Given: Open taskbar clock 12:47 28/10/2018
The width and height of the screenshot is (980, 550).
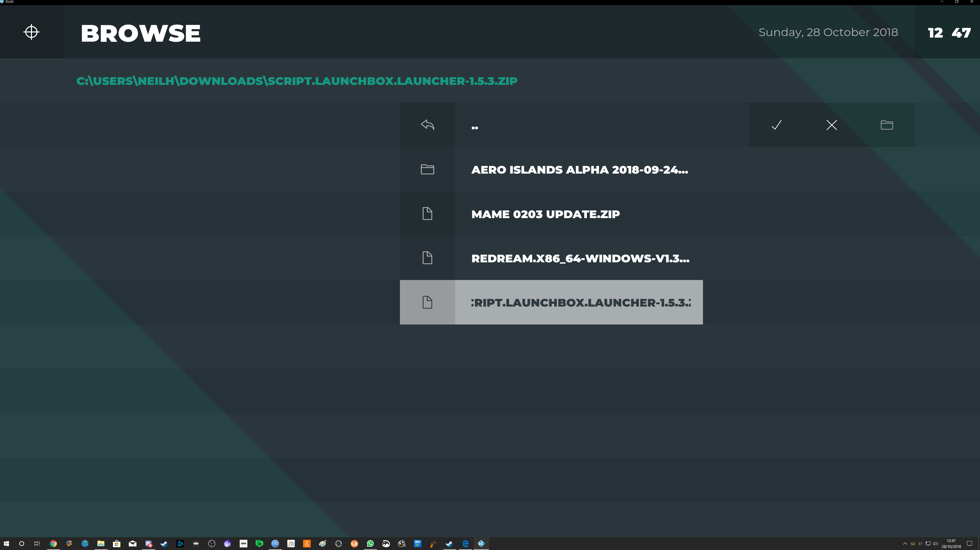Looking at the screenshot, I should 951,544.
